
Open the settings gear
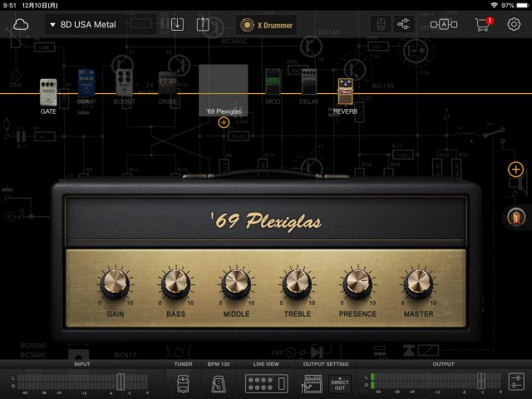click(514, 24)
